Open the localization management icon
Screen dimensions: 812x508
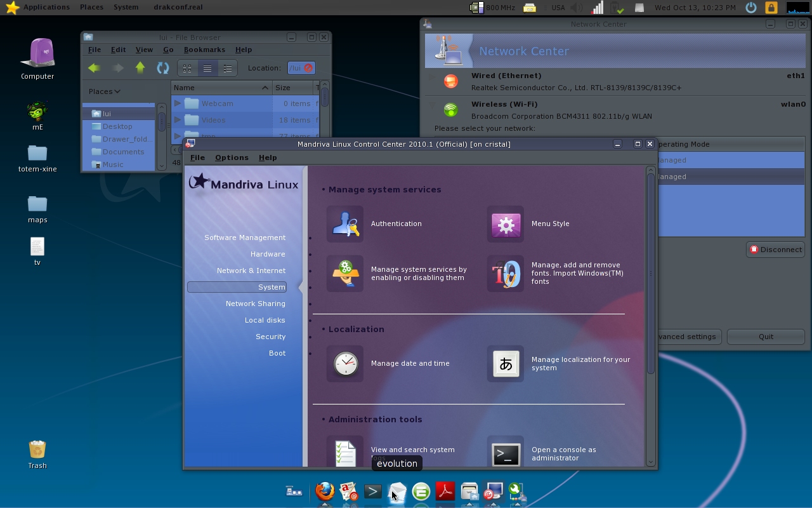506,364
